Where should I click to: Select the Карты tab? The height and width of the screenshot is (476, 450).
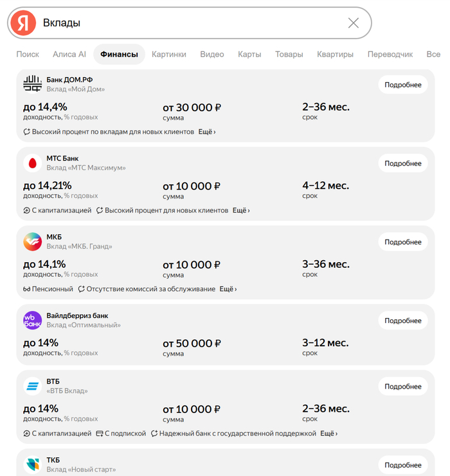point(249,55)
